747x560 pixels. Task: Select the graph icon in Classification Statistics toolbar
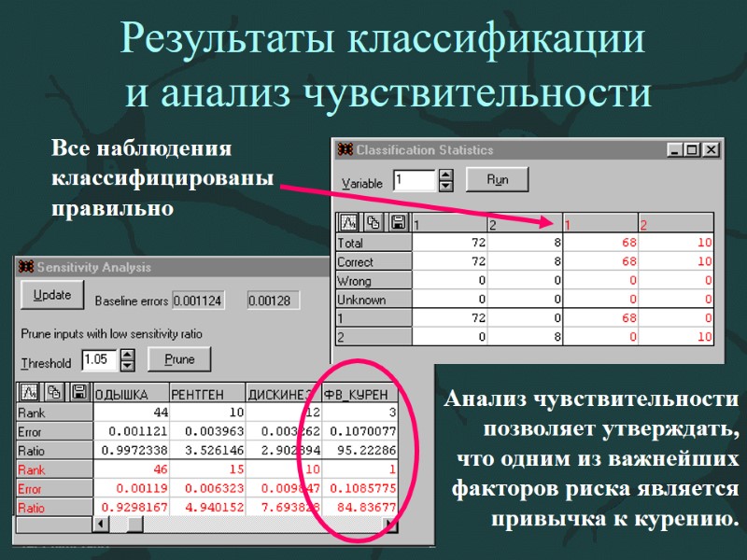click(x=347, y=221)
